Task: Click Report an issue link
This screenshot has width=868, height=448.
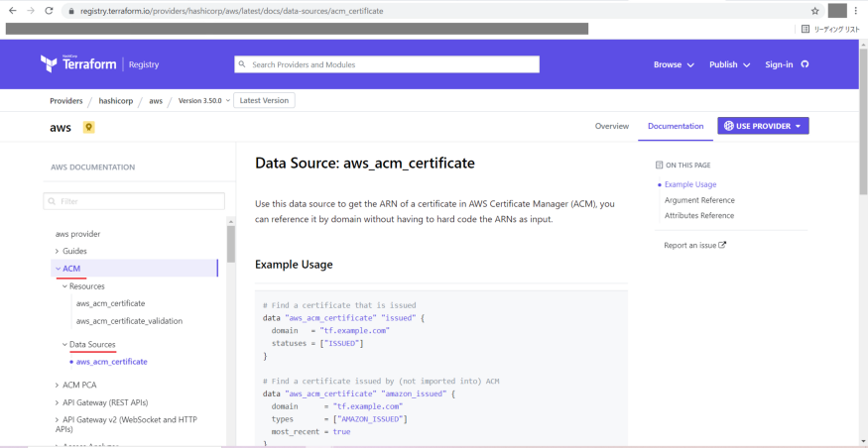Action: click(x=694, y=245)
